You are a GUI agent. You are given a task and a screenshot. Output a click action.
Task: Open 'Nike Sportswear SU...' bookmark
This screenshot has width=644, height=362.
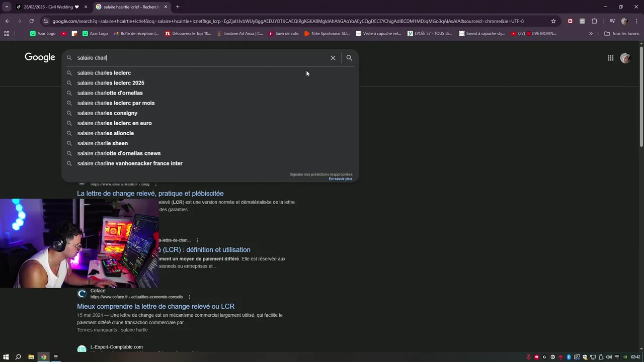[327, 34]
